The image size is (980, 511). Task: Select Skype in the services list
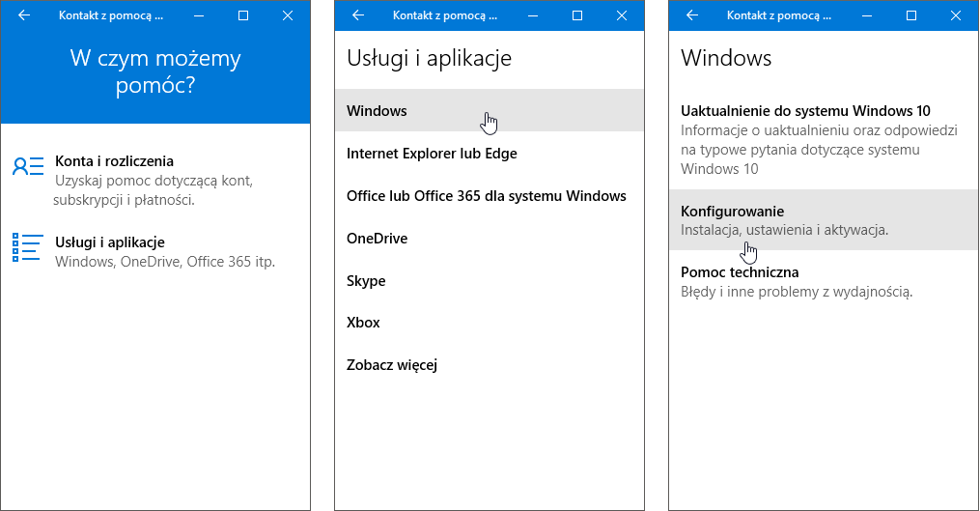(x=490, y=281)
